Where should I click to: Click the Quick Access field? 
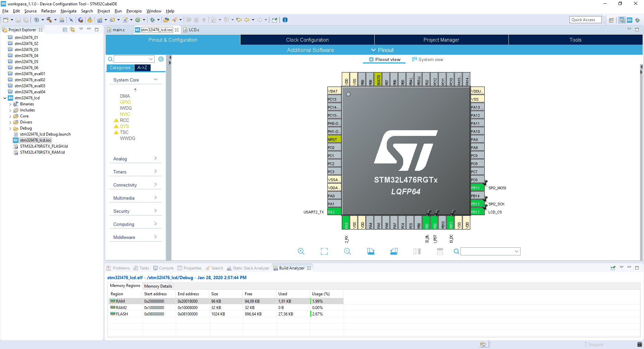(x=585, y=20)
